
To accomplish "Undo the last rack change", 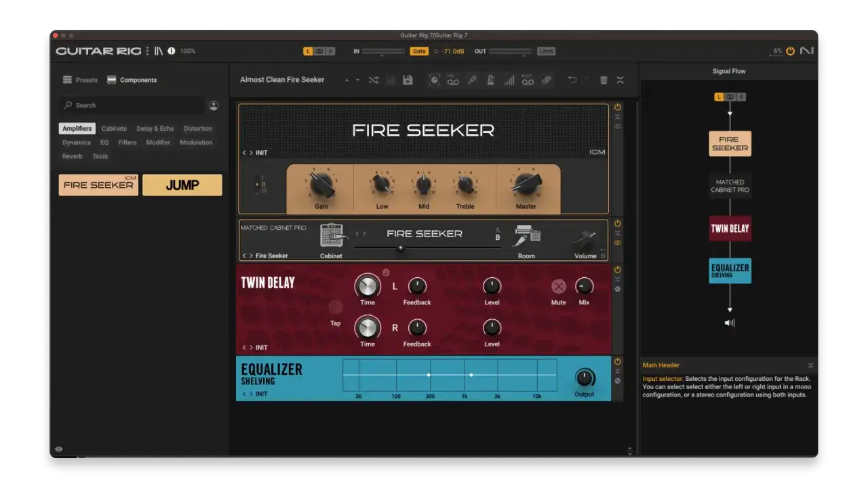I will click(x=572, y=80).
